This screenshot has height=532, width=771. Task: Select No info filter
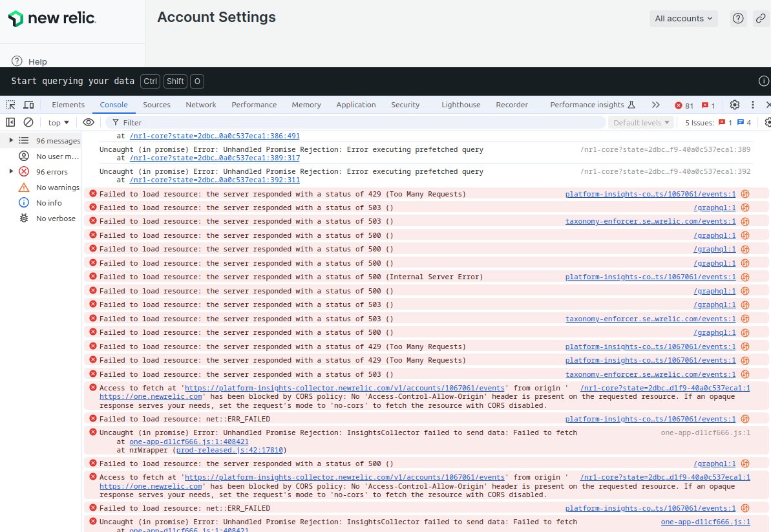pyautogui.click(x=40, y=202)
